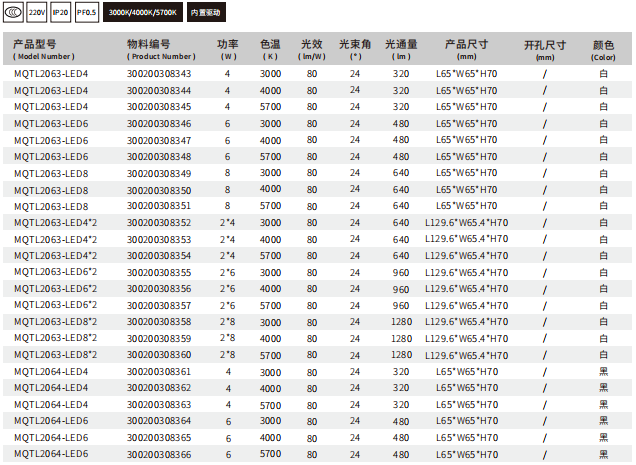Click product number 300200308360
The height and width of the screenshot is (465, 636).
coord(159,355)
